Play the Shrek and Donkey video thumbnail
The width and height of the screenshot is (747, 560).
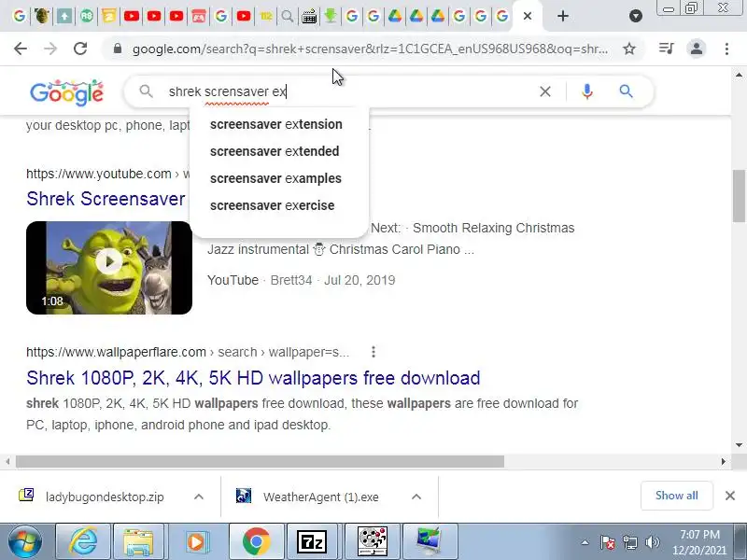click(x=109, y=267)
